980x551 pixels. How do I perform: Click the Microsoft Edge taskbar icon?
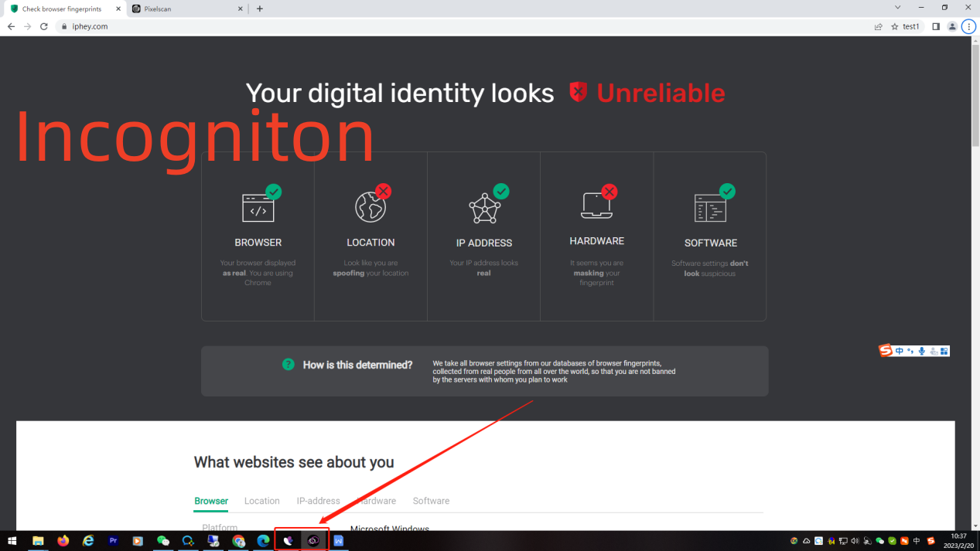263,541
